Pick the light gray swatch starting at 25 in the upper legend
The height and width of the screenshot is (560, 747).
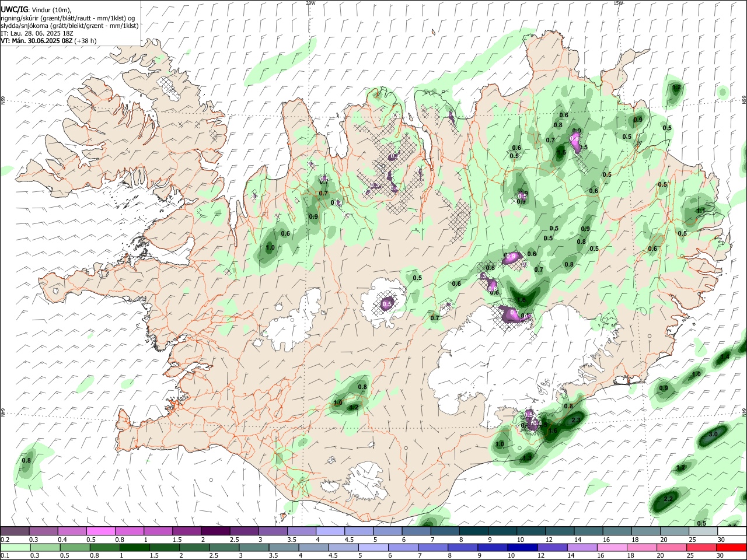coord(703,531)
